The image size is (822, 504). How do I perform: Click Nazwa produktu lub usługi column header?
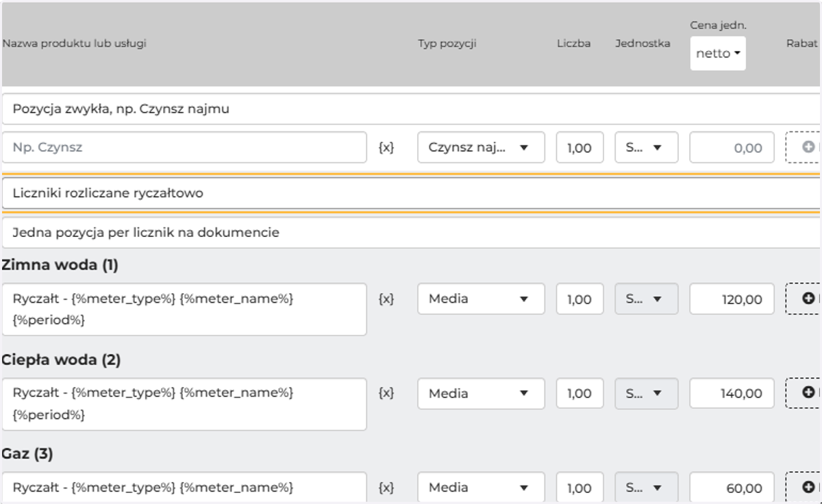(74, 44)
